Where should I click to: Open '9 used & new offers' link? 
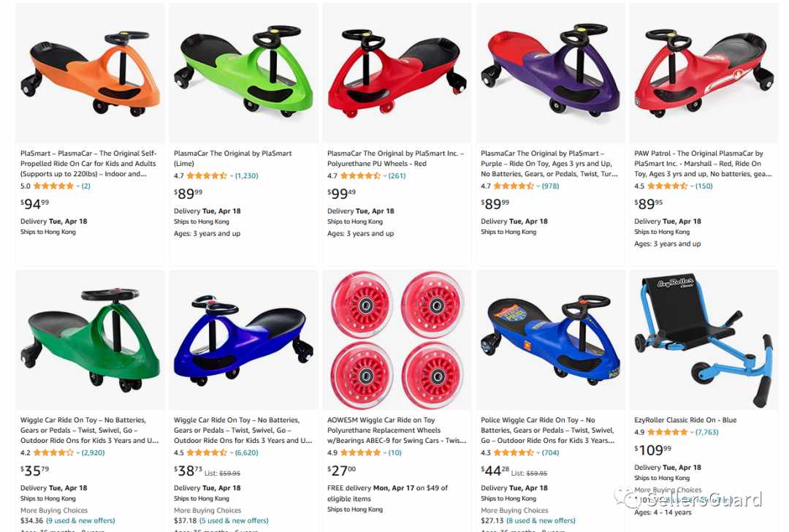(80, 520)
